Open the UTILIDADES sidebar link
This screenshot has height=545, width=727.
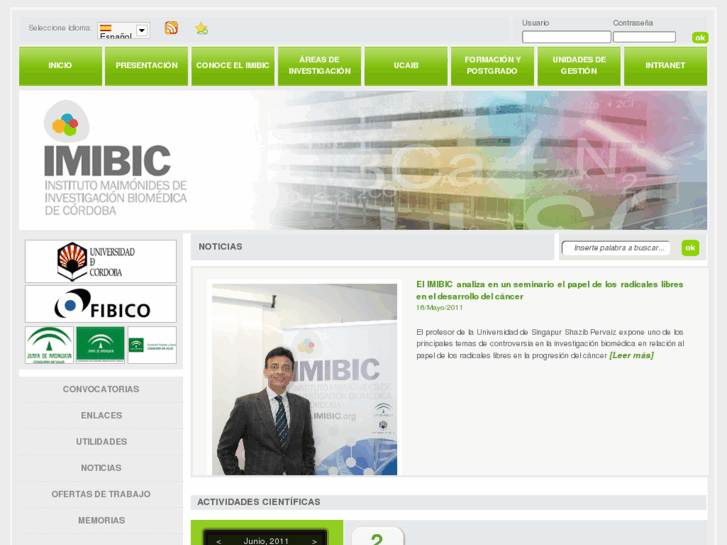tap(101, 442)
